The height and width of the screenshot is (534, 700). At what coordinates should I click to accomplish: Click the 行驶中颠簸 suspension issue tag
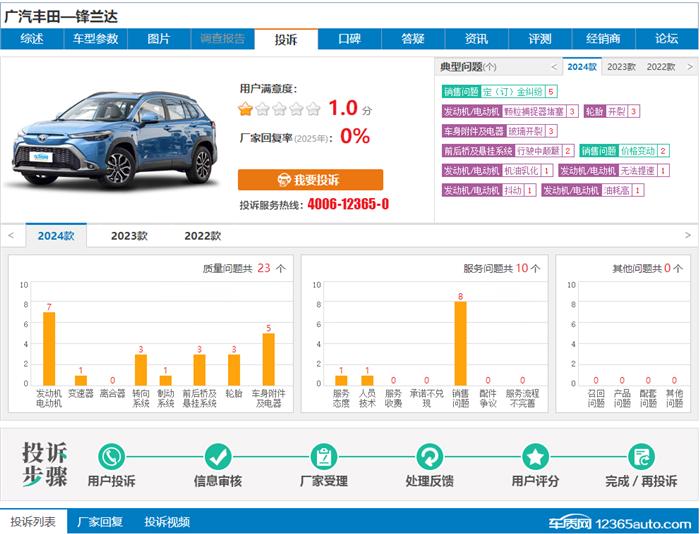(x=508, y=150)
